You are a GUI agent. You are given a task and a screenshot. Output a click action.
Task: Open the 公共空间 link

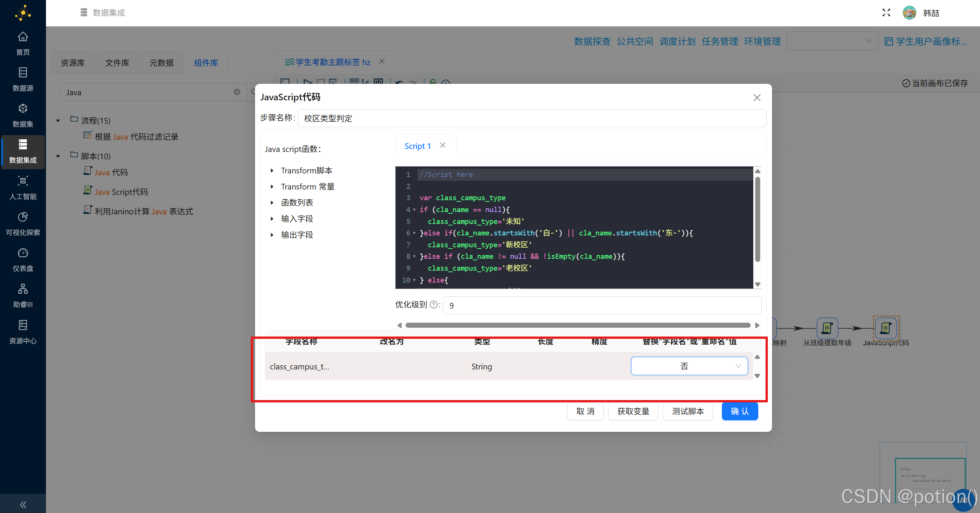(x=635, y=41)
